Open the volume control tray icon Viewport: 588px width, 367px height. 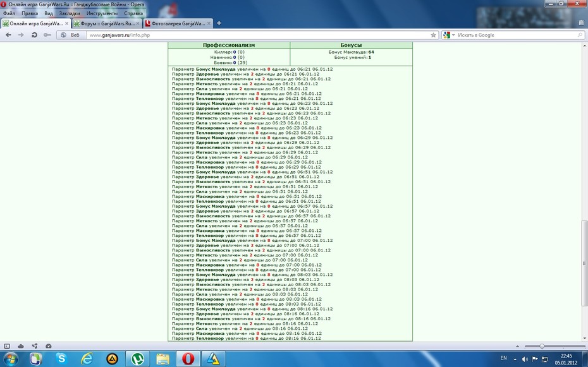pos(525,359)
